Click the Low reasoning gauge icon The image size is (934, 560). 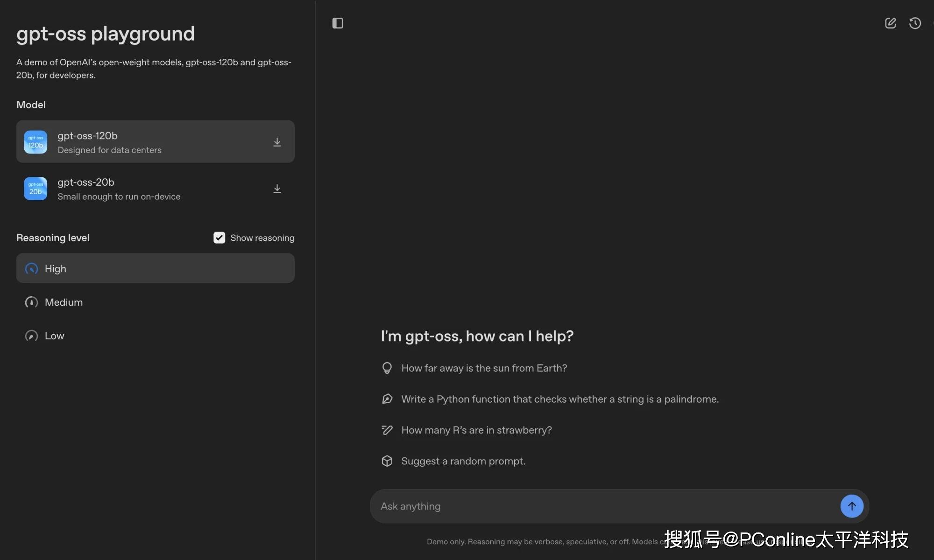[x=31, y=336]
